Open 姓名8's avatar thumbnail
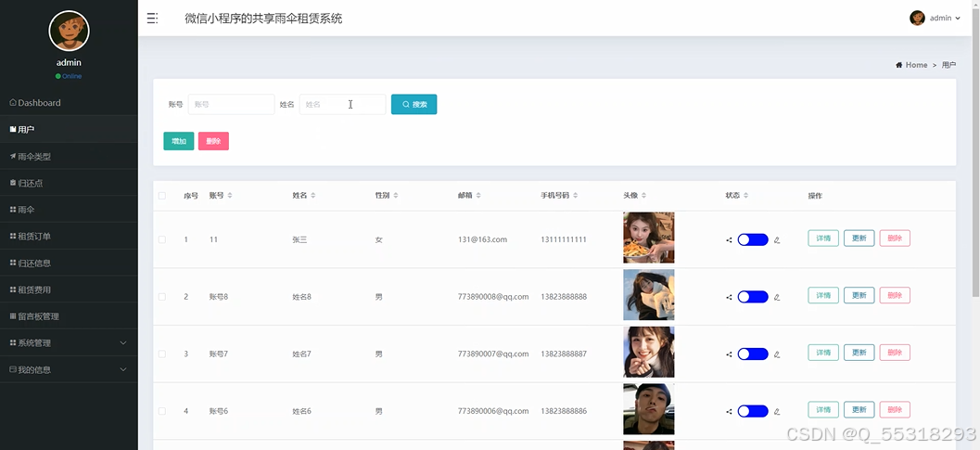Screen dimensions: 980x450 coord(649,295)
